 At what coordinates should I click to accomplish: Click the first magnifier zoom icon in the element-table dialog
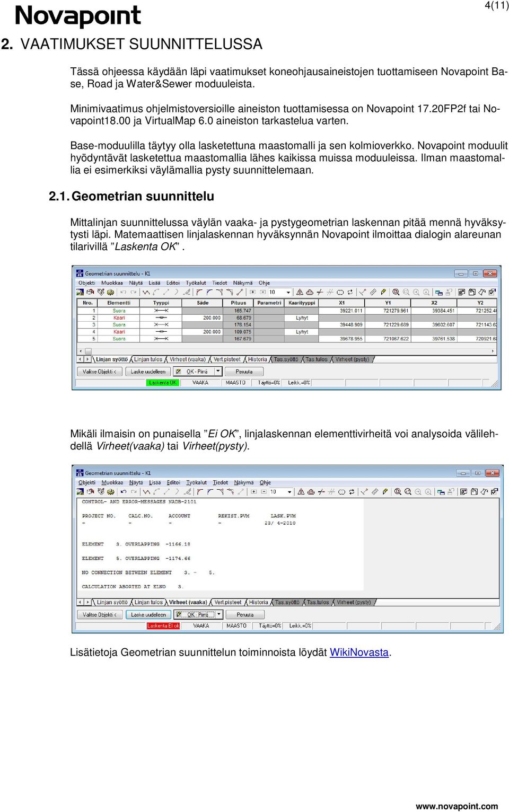click(x=396, y=292)
